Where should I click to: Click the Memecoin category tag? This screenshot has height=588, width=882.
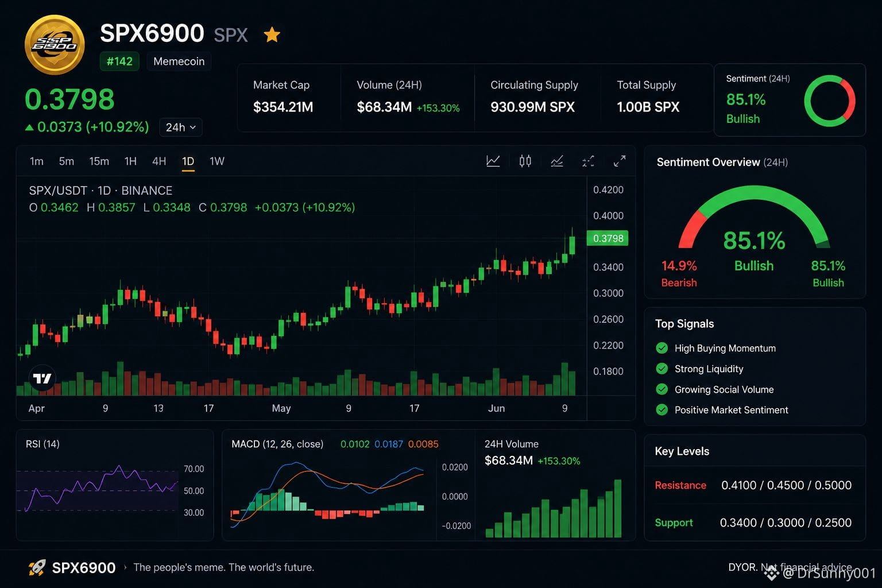click(179, 61)
